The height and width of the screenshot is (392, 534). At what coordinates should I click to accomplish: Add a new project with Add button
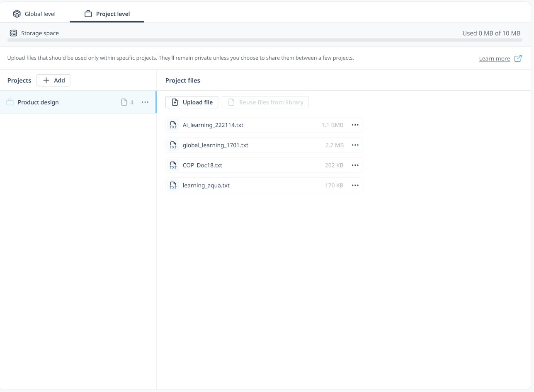(x=53, y=80)
